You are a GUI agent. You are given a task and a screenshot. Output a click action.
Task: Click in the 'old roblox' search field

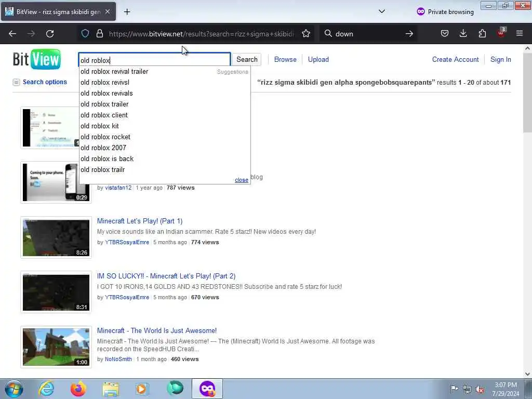pos(155,60)
